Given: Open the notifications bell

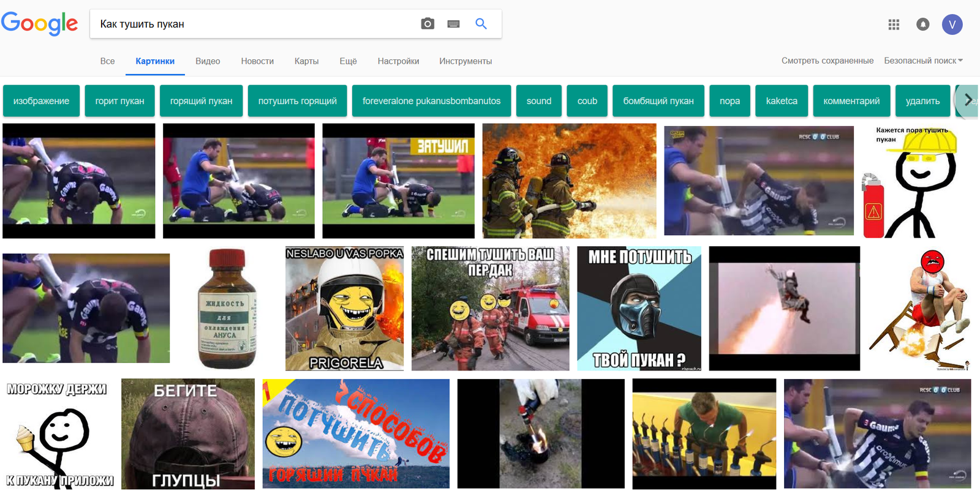Looking at the screenshot, I should pyautogui.click(x=922, y=24).
